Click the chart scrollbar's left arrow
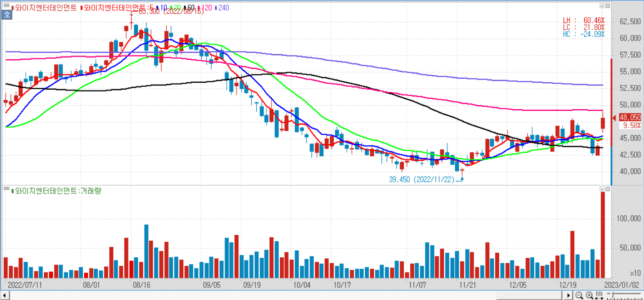The width and height of the screenshot is (644, 300). (x=5, y=295)
